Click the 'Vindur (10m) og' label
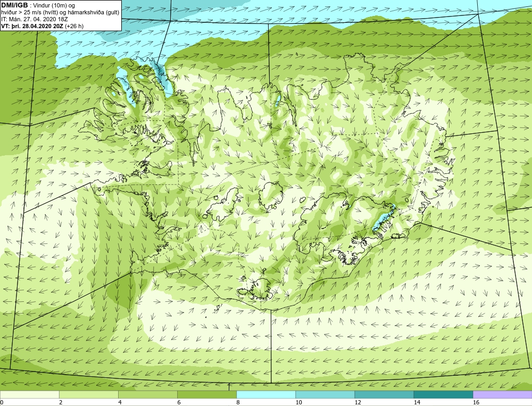The width and height of the screenshot is (532, 406). pos(55,6)
